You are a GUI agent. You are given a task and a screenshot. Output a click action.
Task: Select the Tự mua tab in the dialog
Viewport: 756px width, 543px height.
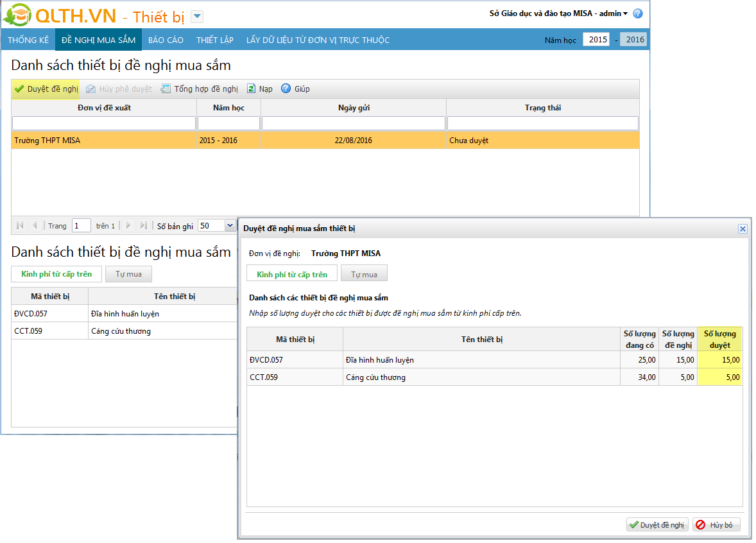pos(364,275)
